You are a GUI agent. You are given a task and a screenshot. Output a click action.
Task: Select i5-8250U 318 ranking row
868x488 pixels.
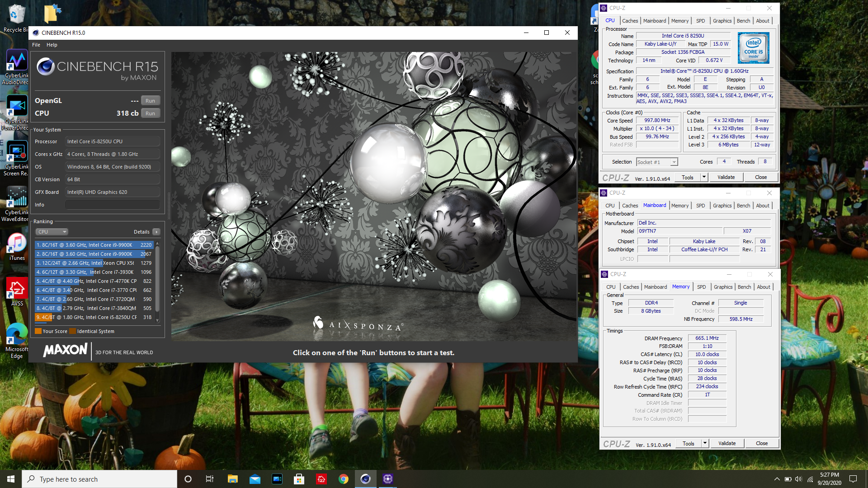pyautogui.click(x=94, y=317)
